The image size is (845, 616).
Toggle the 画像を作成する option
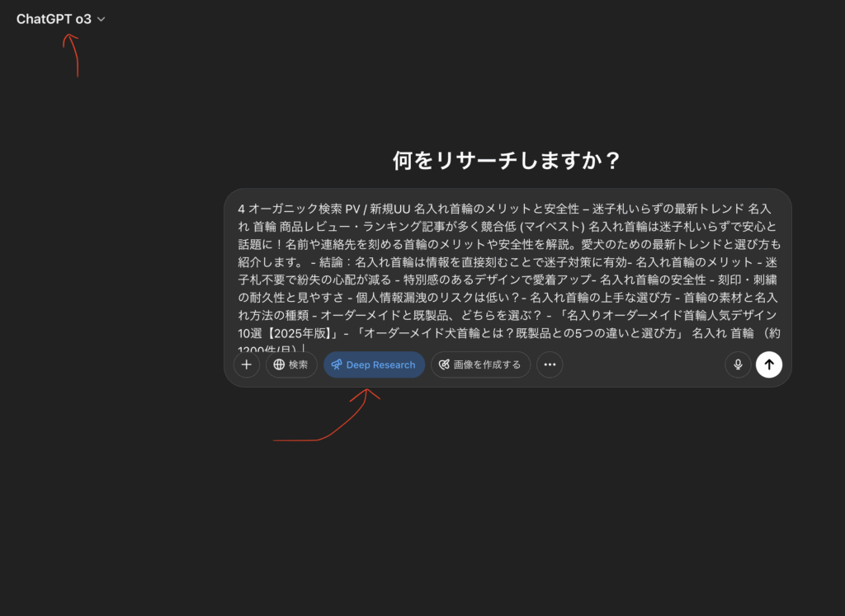(x=480, y=364)
